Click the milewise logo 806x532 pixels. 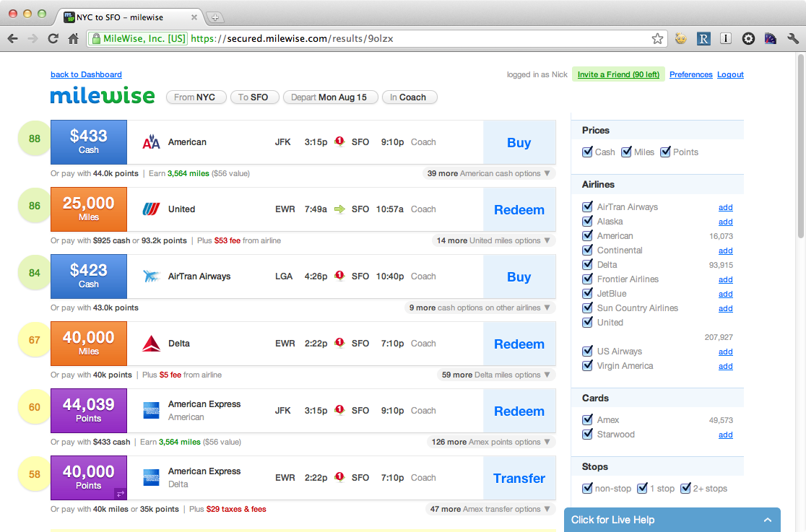click(103, 95)
